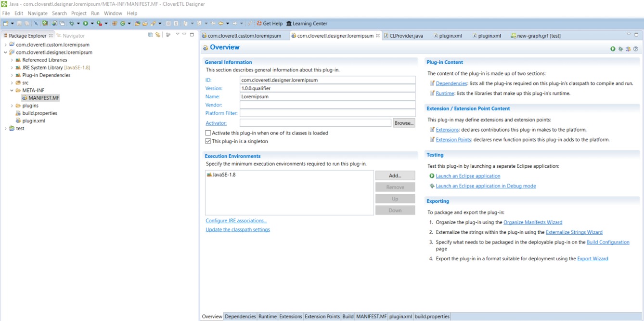Select build.properties in Package Explorer
Viewport: 644px width, 321px height.
(x=39, y=113)
